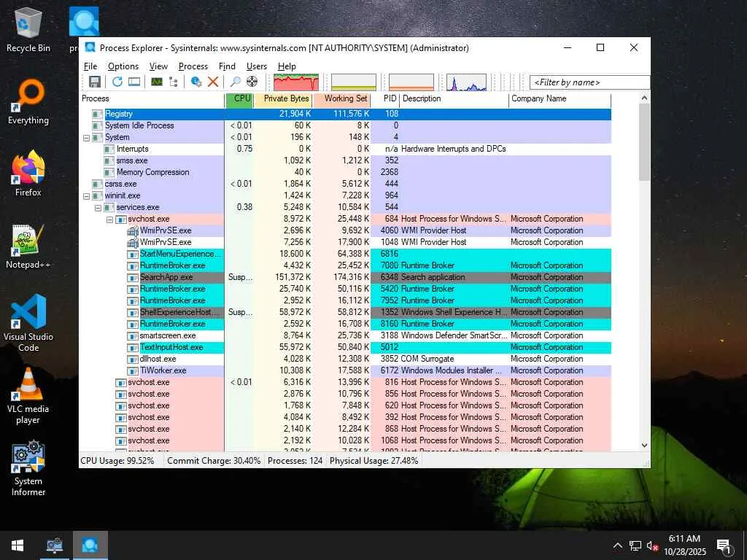
Task: Click the red X Kill Process icon
Action: click(213, 82)
